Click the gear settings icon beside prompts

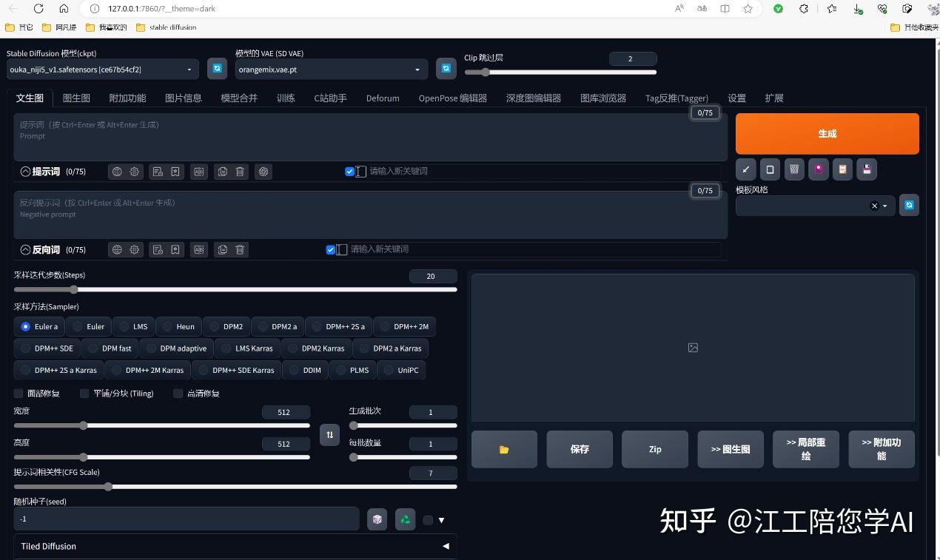click(135, 171)
